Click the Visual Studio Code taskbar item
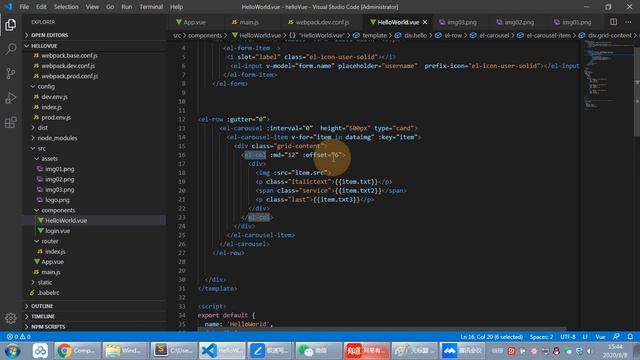The width and height of the screenshot is (640, 360). tap(222, 351)
